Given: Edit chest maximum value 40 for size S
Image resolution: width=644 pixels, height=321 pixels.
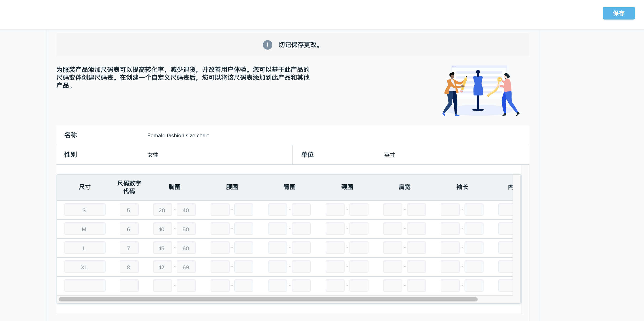Looking at the screenshot, I should (186, 210).
